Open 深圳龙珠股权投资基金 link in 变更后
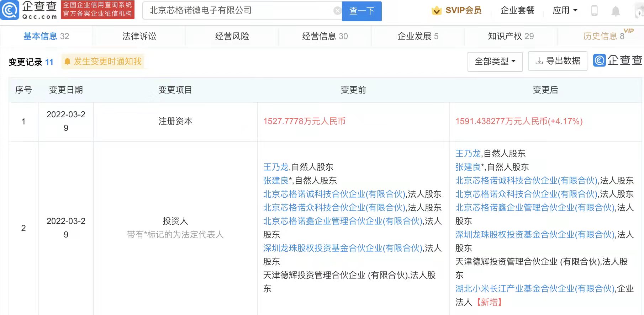Viewport: 644px width, 315px height. pos(535,235)
